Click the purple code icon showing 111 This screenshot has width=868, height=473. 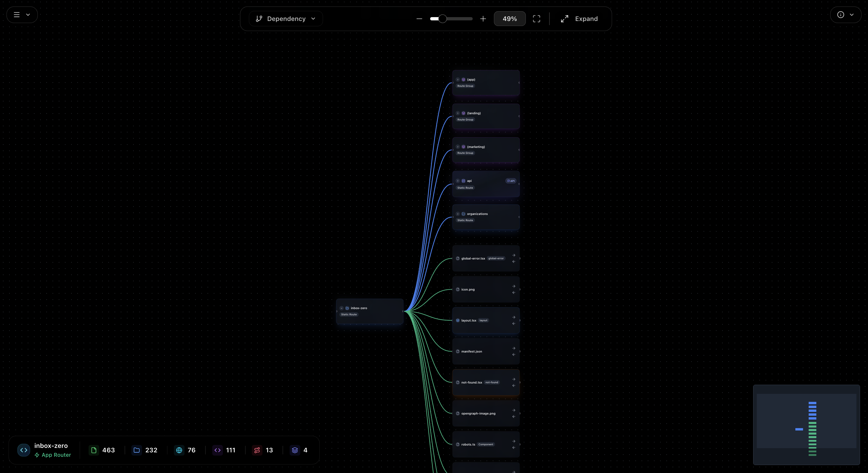click(x=217, y=450)
